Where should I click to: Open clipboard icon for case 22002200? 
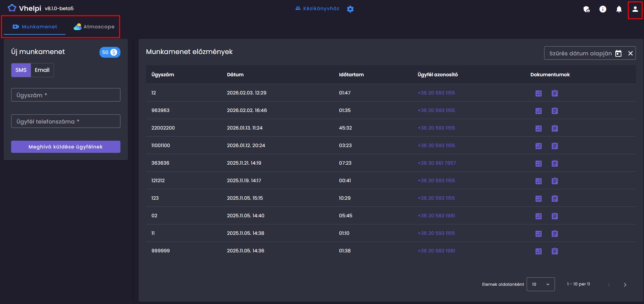click(555, 129)
